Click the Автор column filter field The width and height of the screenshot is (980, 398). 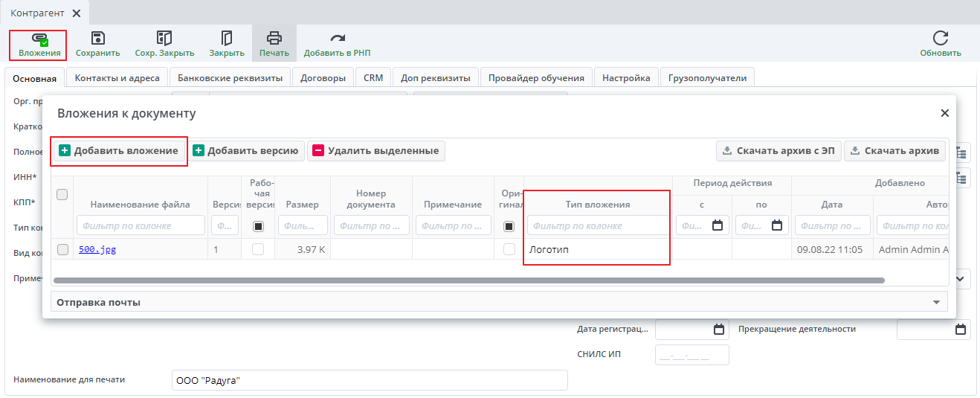point(913,225)
